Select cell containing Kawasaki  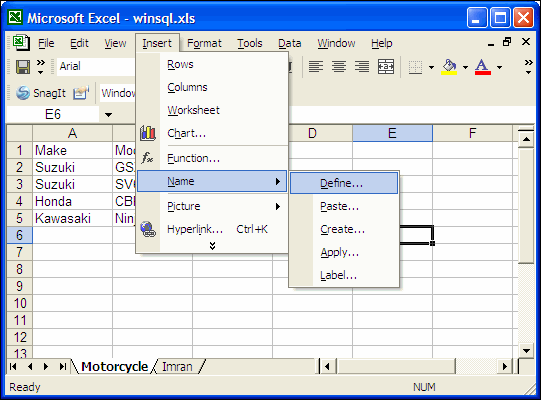(x=72, y=218)
